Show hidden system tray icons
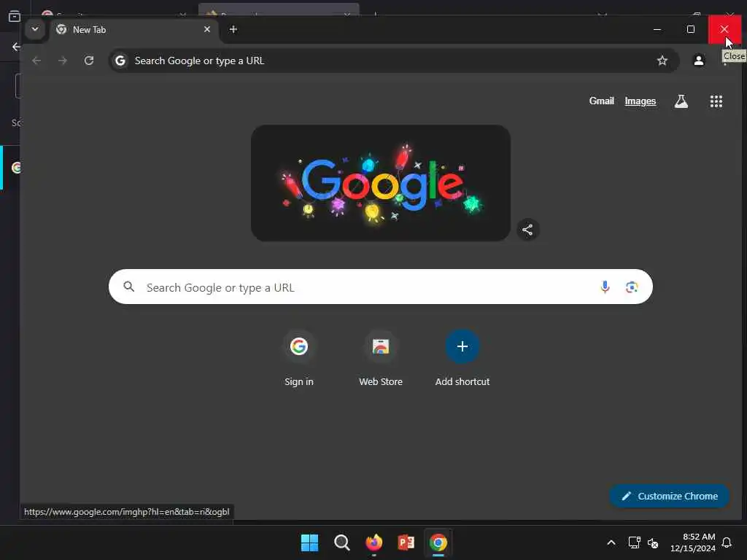 (x=611, y=542)
